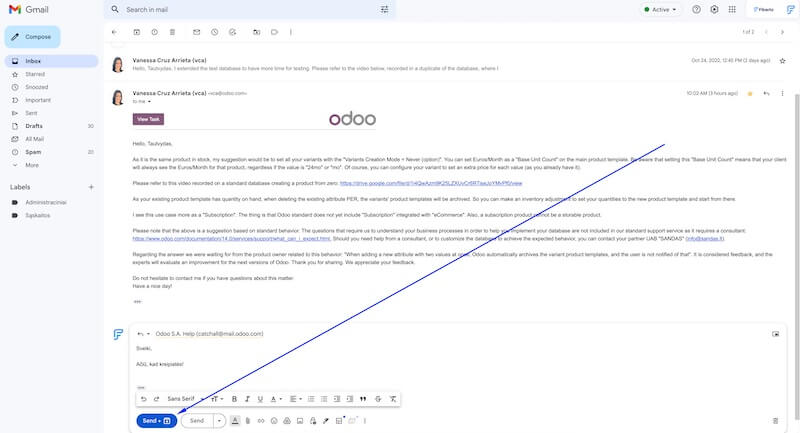
Task: Open the text color picker
Action: [x=274, y=399]
